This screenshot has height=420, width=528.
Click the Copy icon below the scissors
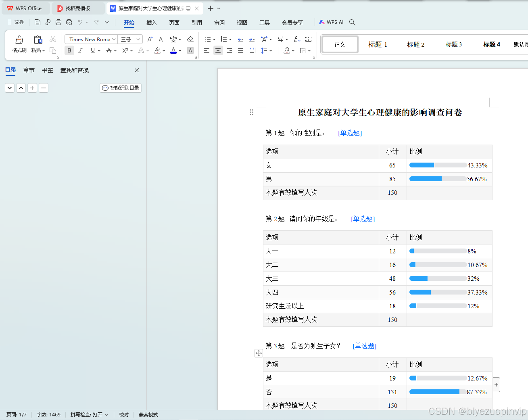(x=53, y=50)
